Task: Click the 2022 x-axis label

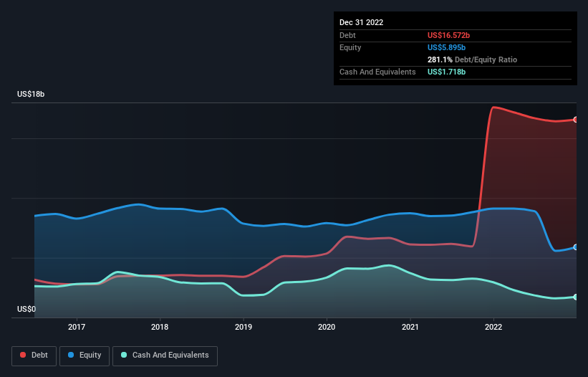Action: pyautogui.click(x=493, y=327)
